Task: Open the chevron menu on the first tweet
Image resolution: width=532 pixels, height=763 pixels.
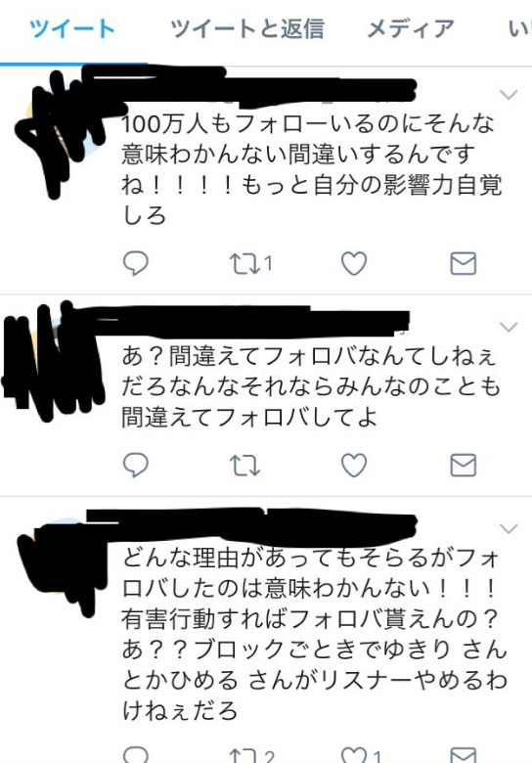Action: [509, 94]
